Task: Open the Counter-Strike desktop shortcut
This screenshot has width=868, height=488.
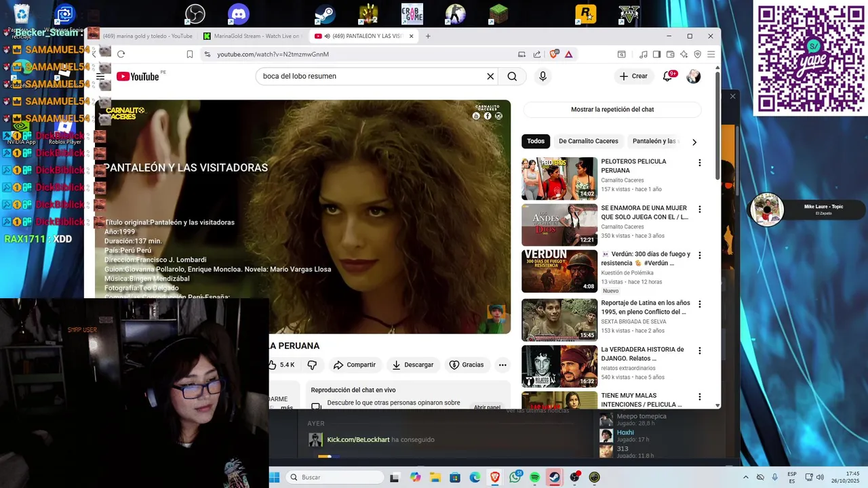Action: (455, 14)
